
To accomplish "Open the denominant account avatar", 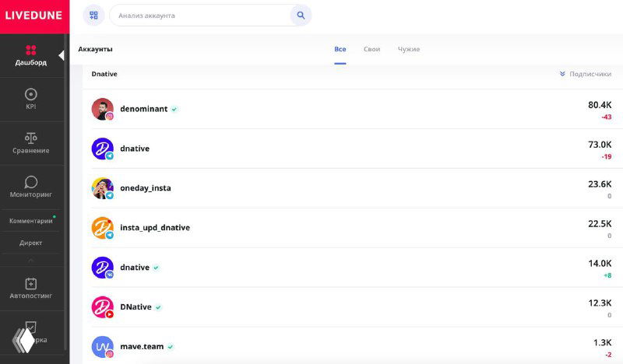I will point(102,109).
